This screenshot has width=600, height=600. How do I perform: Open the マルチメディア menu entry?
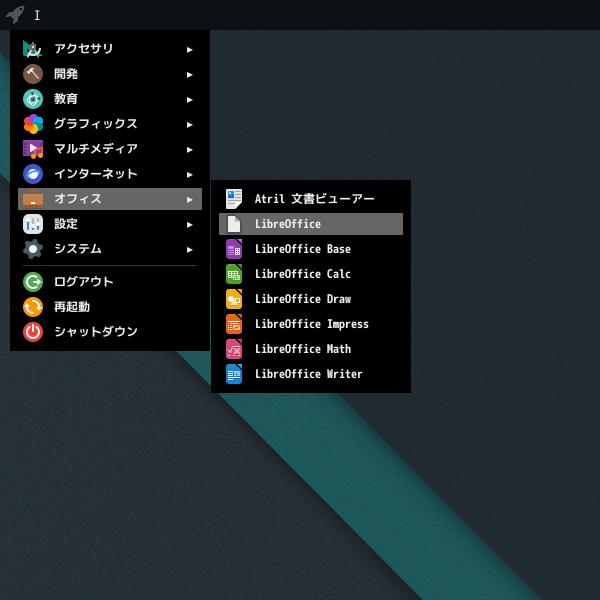(x=110, y=149)
